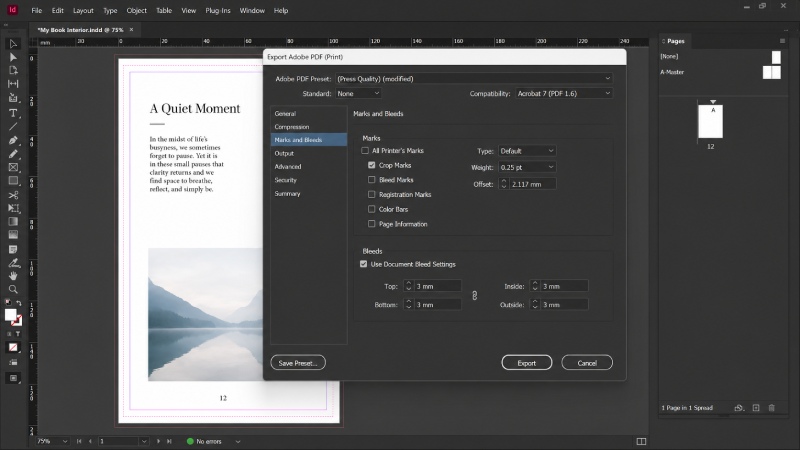Screen dimensions: 800x450
Task: Click the fill color swatch in toolbar
Action: point(10,315)
